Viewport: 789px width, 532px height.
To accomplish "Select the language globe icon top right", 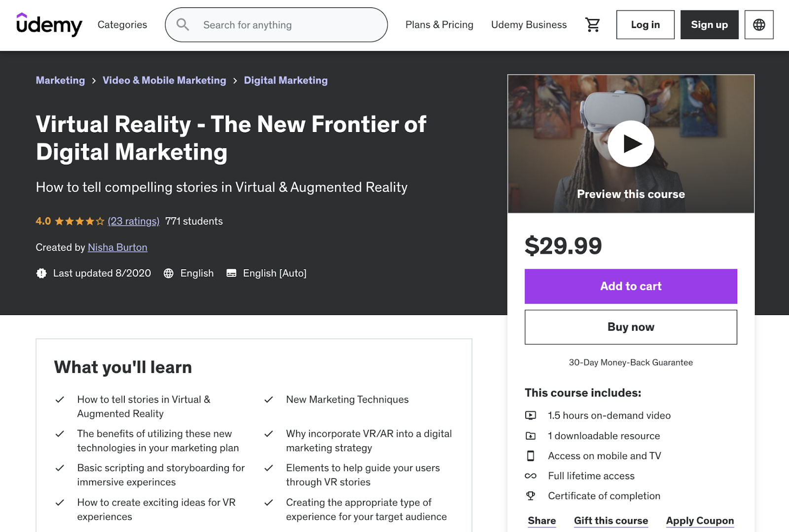I will 759,24.
